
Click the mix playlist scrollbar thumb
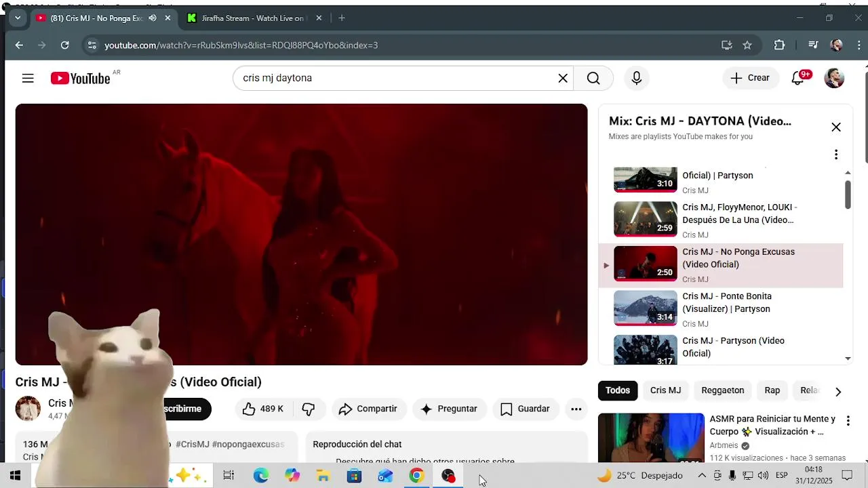[x=848, y=194]
